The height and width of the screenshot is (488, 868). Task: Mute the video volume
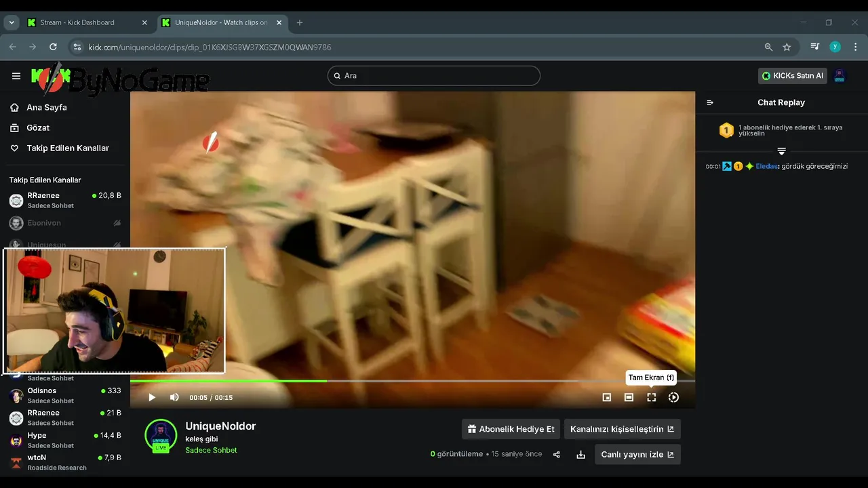[174, 397]
